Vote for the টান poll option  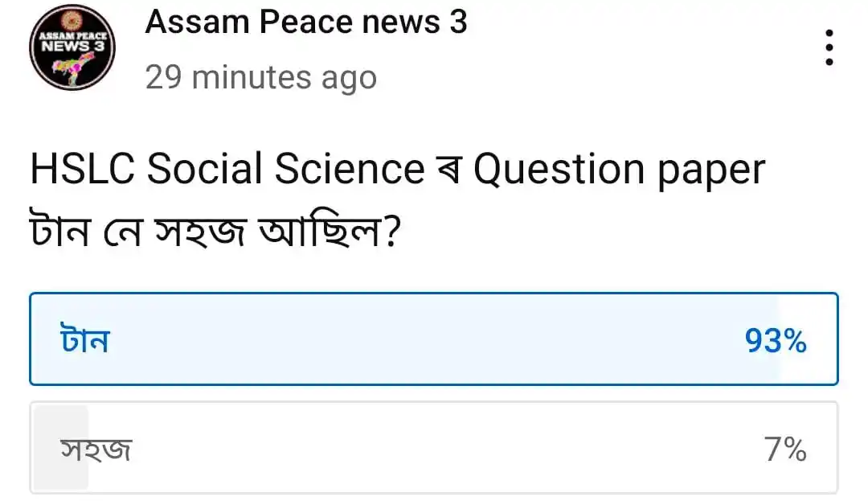434,339
